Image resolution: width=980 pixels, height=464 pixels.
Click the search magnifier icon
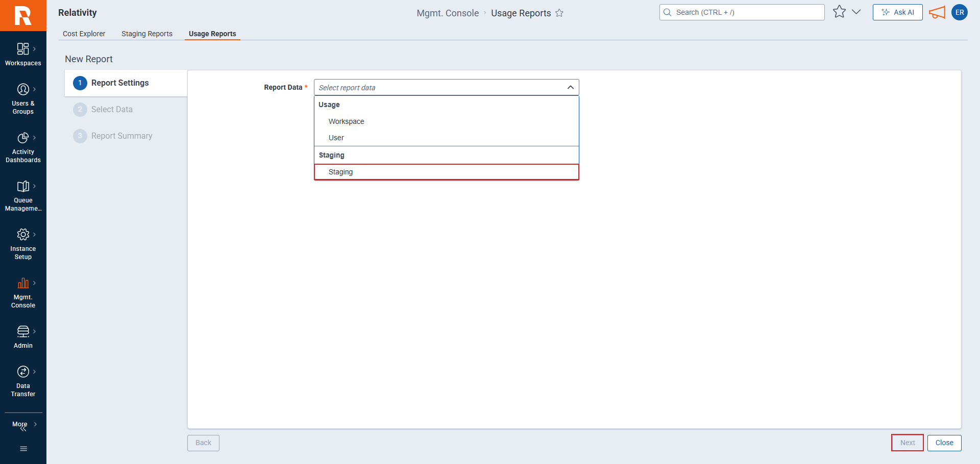[x=667, y=12]
